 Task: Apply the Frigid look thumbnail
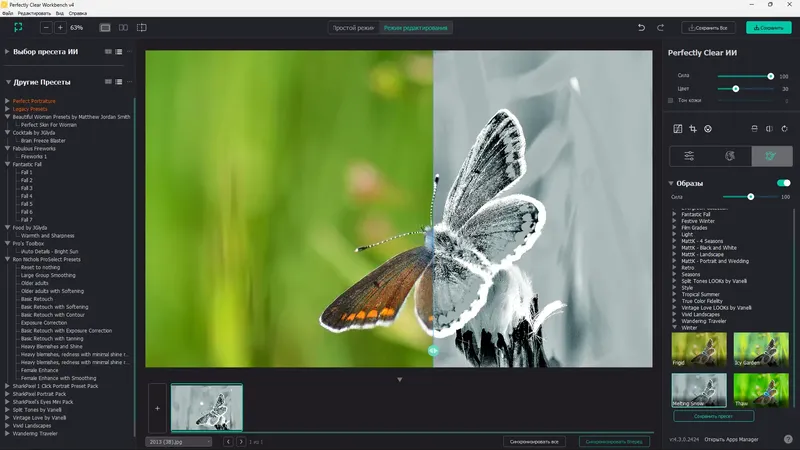point(699,349)
